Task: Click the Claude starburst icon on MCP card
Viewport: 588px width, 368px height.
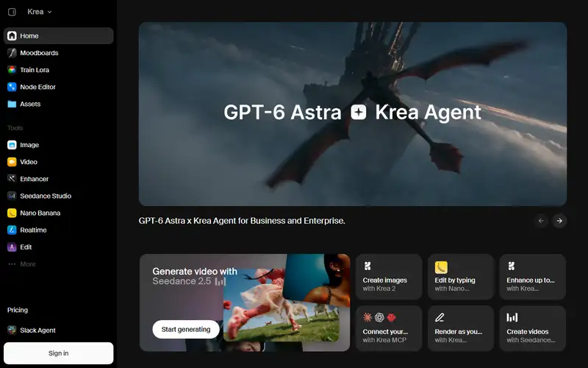Action: [x=367, y=318]
